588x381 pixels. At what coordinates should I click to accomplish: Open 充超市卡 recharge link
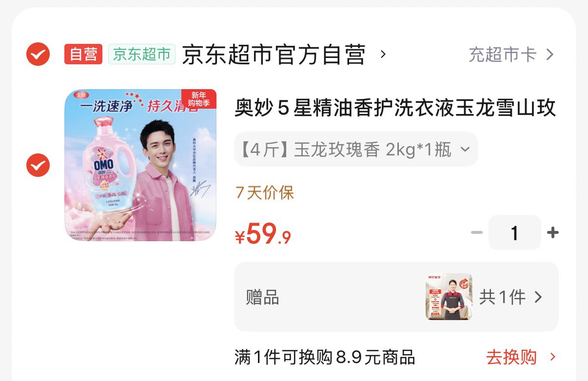click(503, 54)
